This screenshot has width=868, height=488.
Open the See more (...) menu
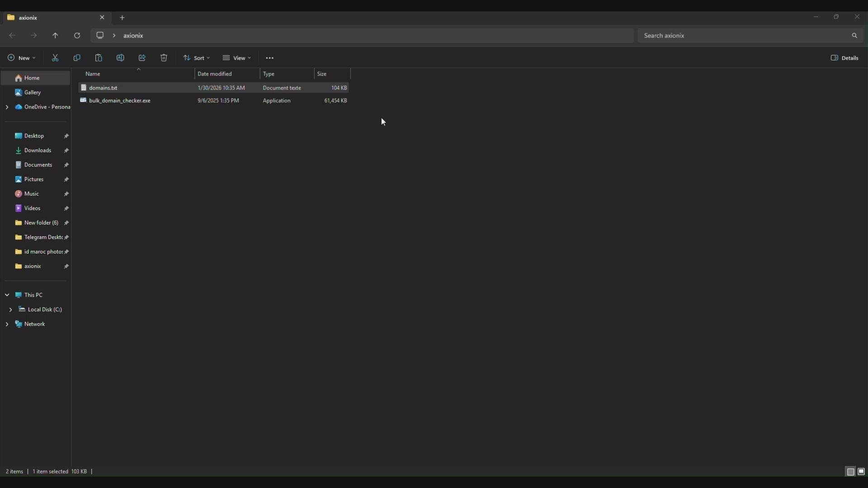point(269,58)
